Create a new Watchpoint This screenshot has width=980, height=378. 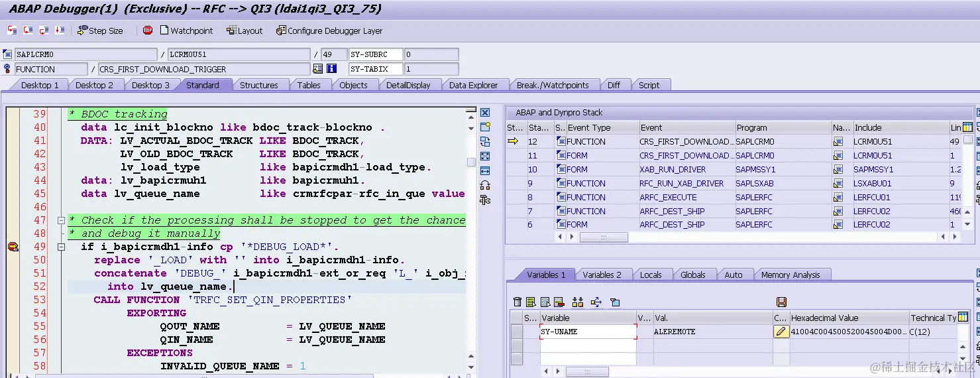pos(186,31)
